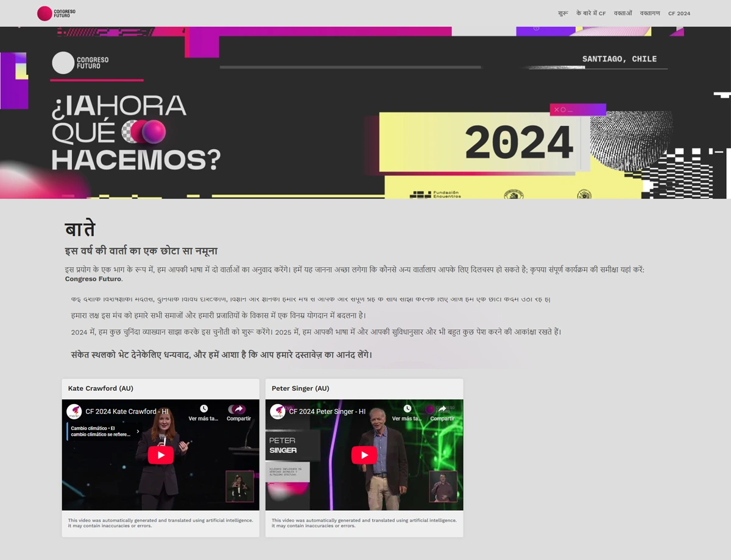Select the वक्तागण navigation item
731x560 pixels.
click(650, 13)
